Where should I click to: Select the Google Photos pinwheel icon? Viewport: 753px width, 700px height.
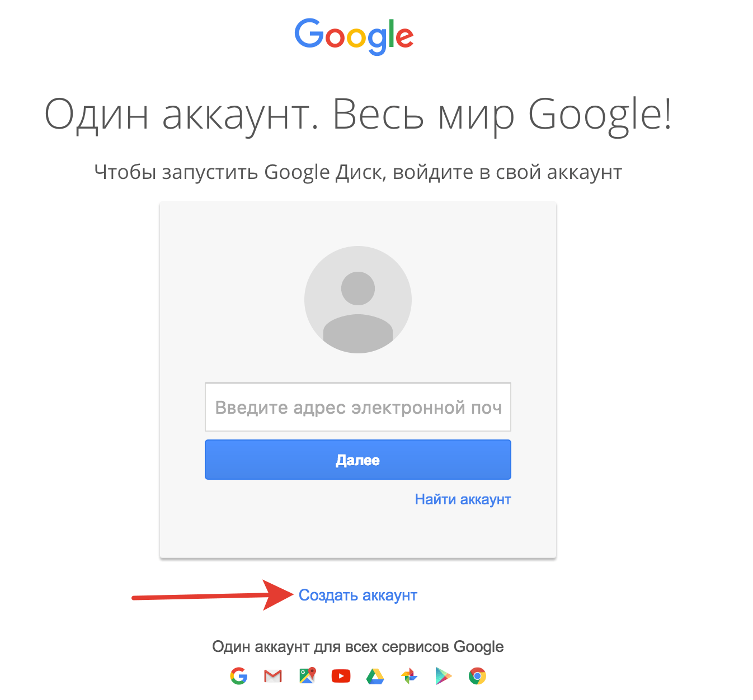(410, 676)
